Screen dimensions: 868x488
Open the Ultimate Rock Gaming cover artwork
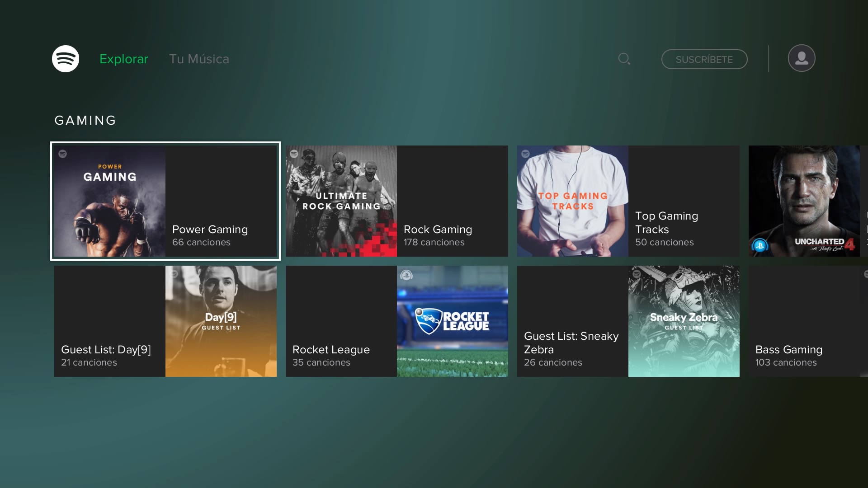[341, 201]
